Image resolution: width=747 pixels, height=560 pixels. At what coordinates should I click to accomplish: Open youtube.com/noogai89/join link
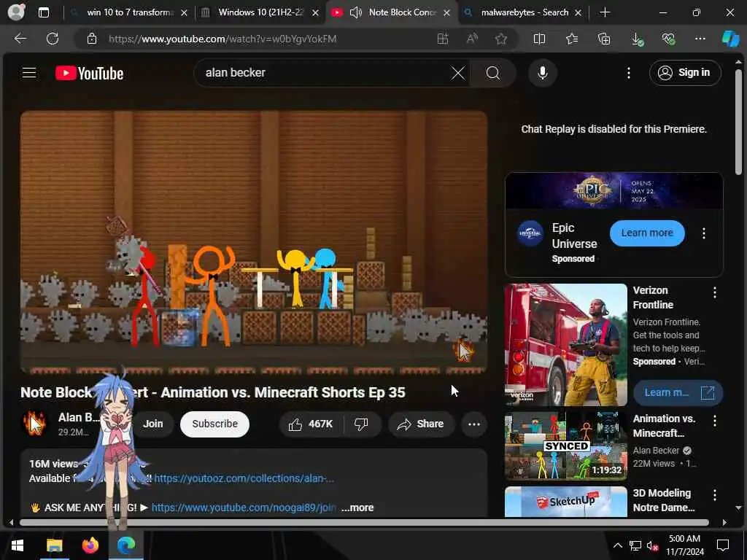(244, 507)
